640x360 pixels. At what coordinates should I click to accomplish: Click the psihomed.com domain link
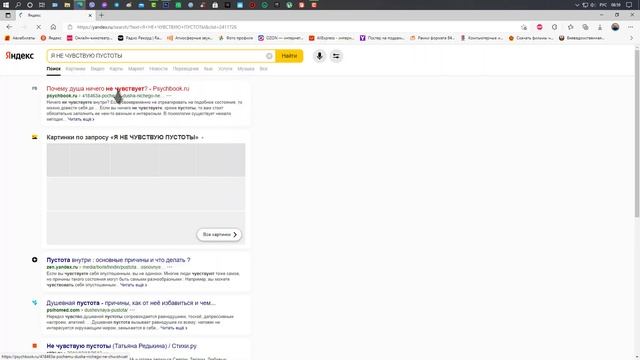point(63,310)
